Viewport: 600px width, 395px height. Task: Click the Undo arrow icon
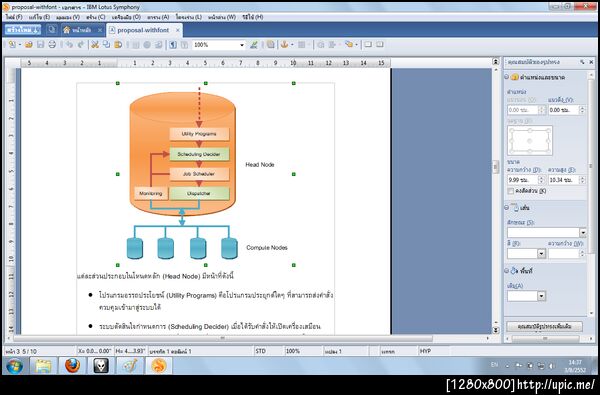pos(69,45)
